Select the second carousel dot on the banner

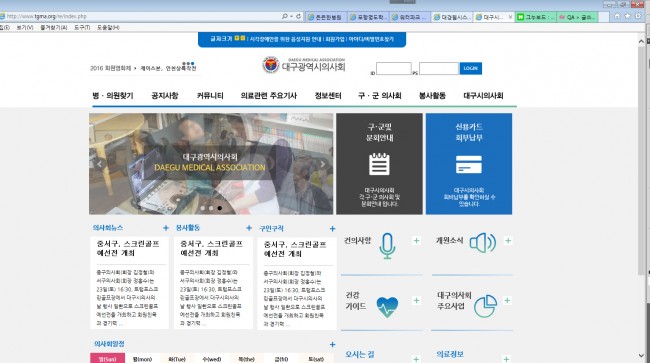tap(211, 208)
